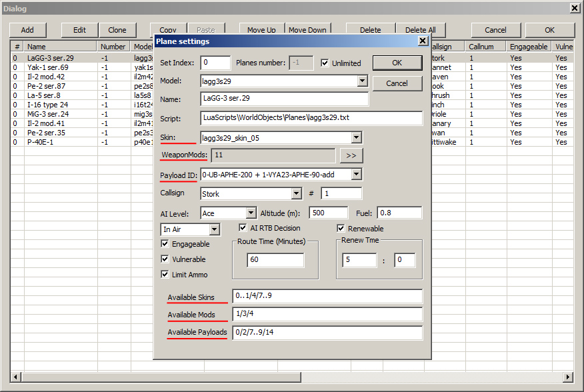The height and width of the screenshot is (392, 584).
Task: Click Cancel in Plane settings dialog
Action: [397, 83]
